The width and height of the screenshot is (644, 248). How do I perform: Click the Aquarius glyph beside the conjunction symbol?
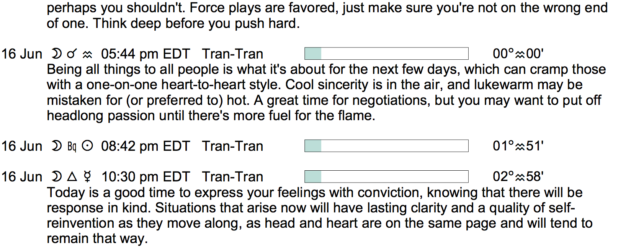pyautogui.click(x=88, y=55)
